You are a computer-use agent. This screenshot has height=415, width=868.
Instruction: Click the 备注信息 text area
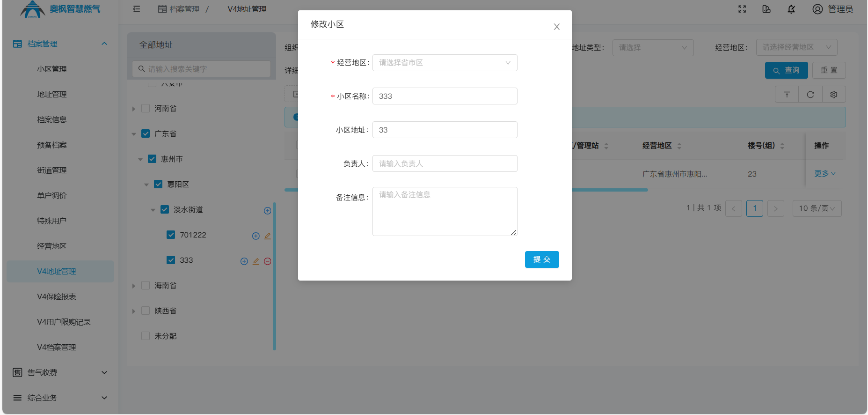[x=445, y=211]
